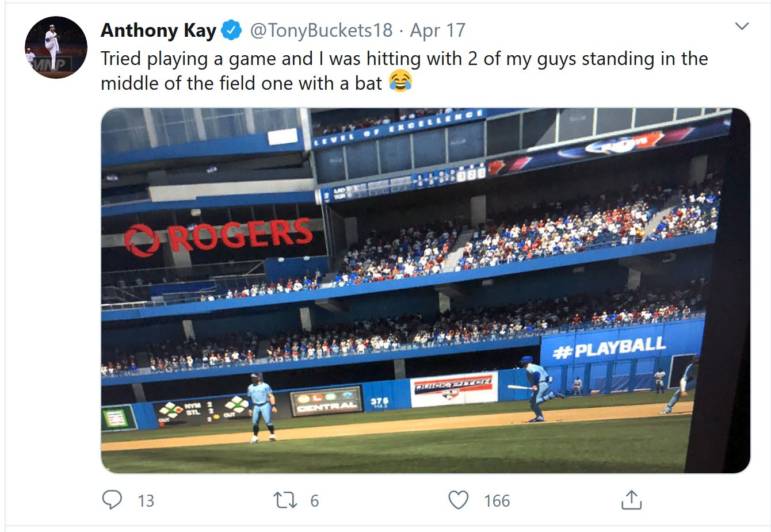Click the ROGERS sign in the photo
This screenshot has width=771, height=532.
pyautogui.click(x=219, y=236)
